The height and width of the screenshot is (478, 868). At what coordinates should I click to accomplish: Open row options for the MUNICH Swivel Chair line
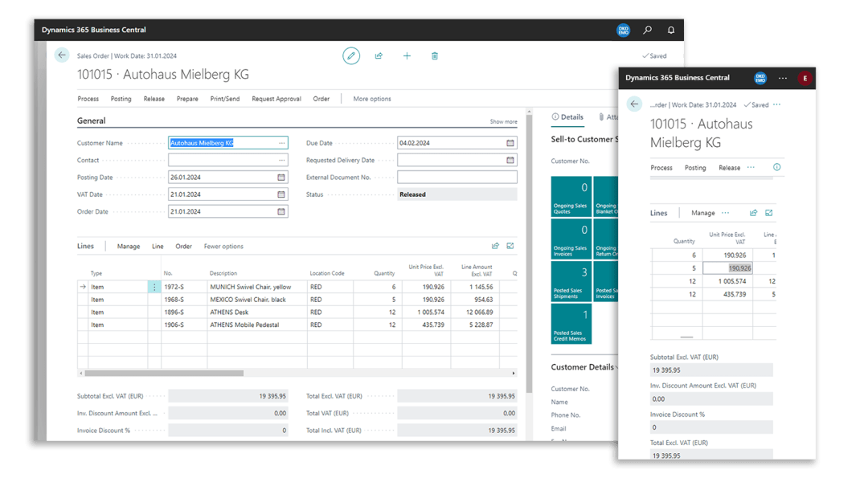click(x=154, y=287)
